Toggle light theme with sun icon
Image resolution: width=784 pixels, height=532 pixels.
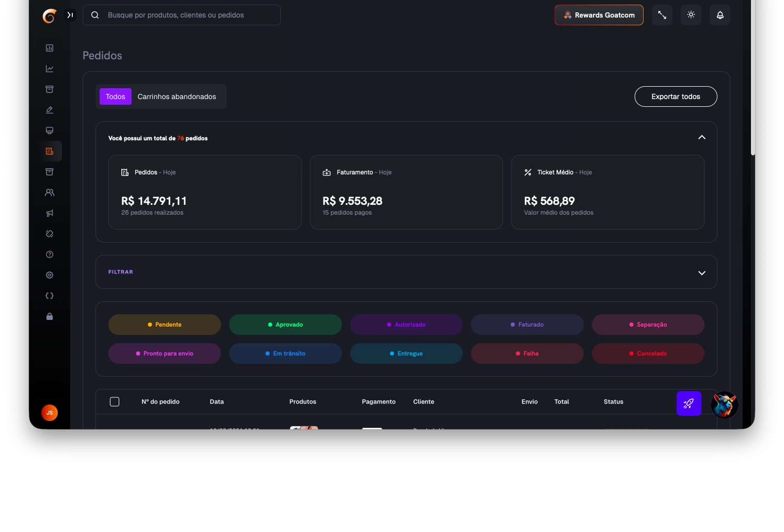click(x=691, y=15)
